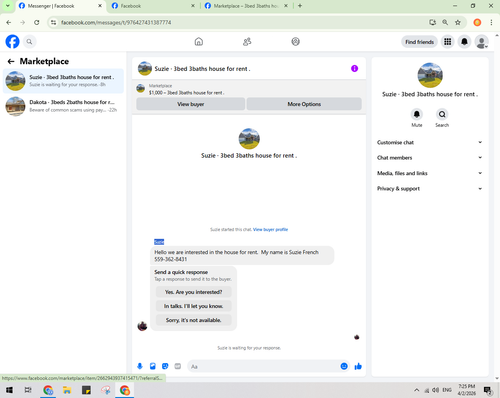The image size is (500, 398).
Task: Expand Media, files and links section
Action: tap(430, 173)
